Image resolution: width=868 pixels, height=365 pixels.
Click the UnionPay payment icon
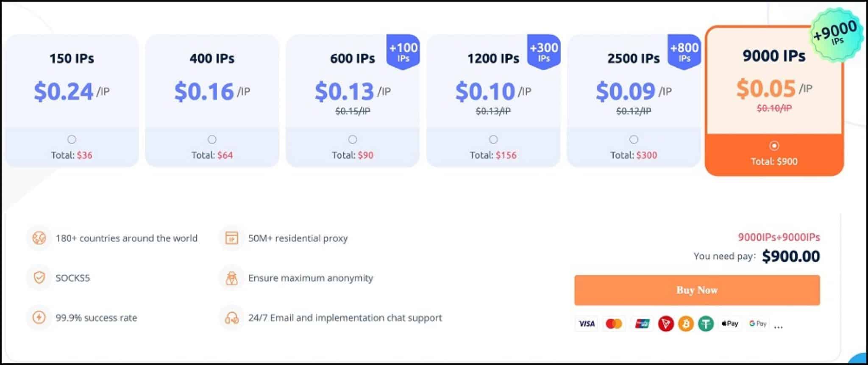[x=642, y=324]
